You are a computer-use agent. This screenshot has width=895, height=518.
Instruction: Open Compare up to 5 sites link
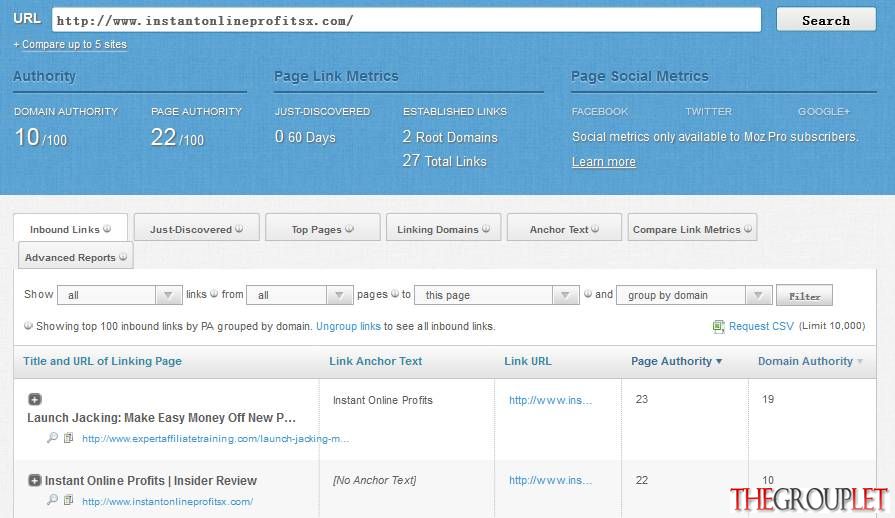(x=74, y=44)
